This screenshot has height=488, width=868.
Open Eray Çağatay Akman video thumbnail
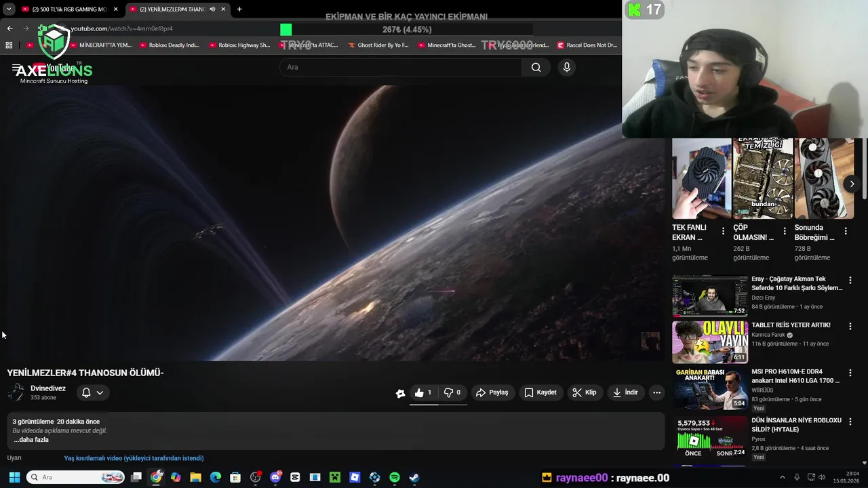tap(710, 296)
